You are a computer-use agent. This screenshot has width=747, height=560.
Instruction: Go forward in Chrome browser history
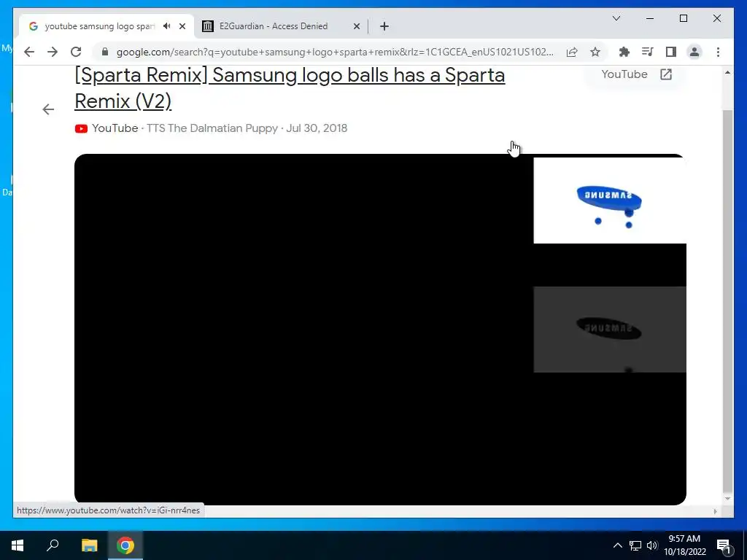(53, 52)
